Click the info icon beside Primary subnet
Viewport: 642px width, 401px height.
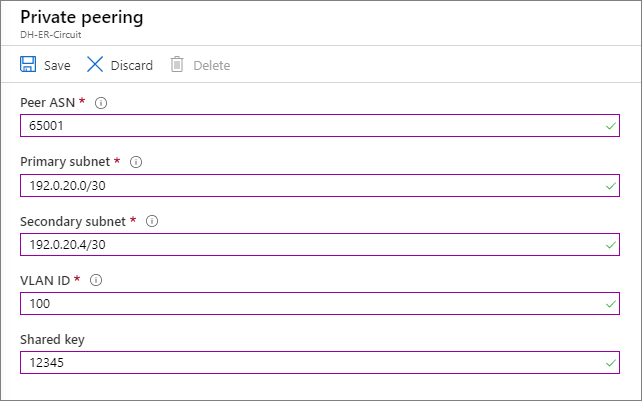pos(136,162)
